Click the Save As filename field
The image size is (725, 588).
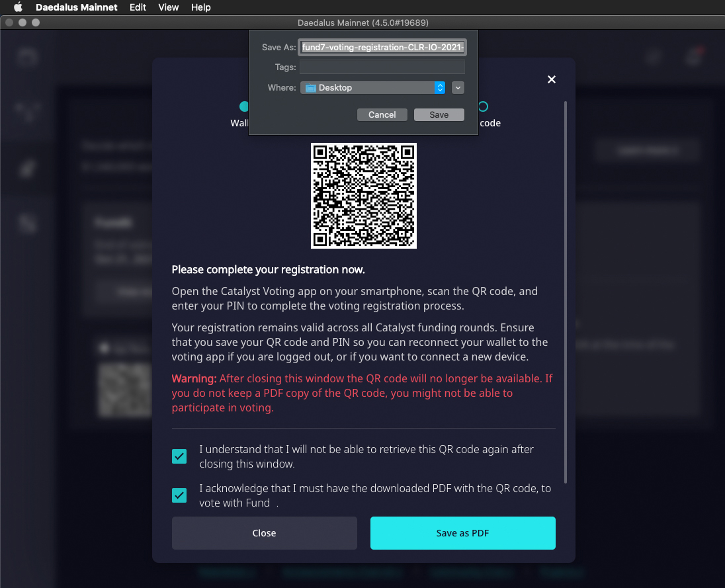[x=382, y=48]
